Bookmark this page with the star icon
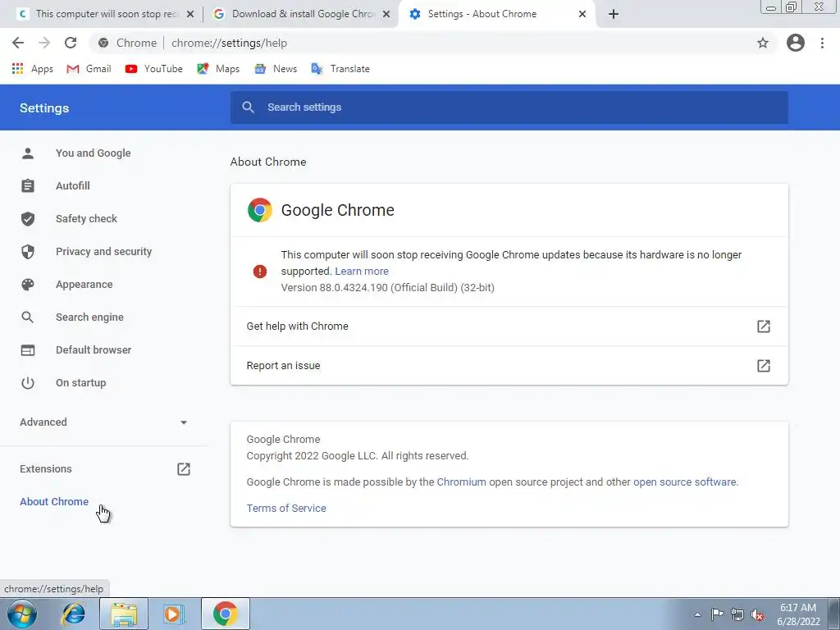This screenshot has width=840, height=630. [x=763, y=43]
